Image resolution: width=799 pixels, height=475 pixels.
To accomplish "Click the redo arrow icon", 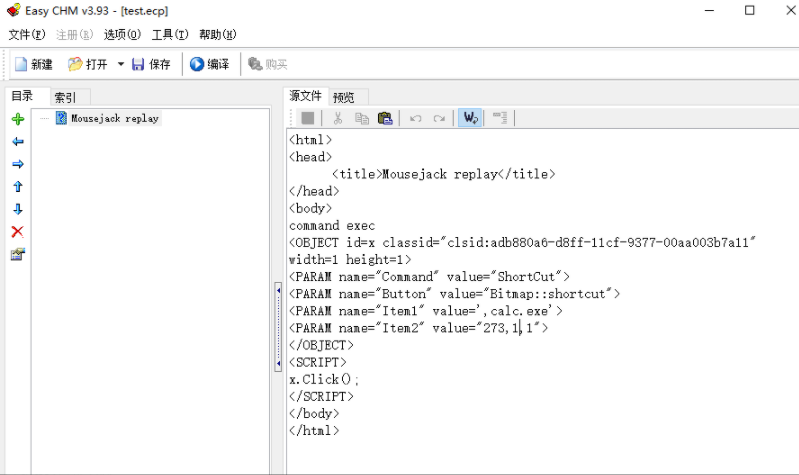I will [x=439, y=119].
